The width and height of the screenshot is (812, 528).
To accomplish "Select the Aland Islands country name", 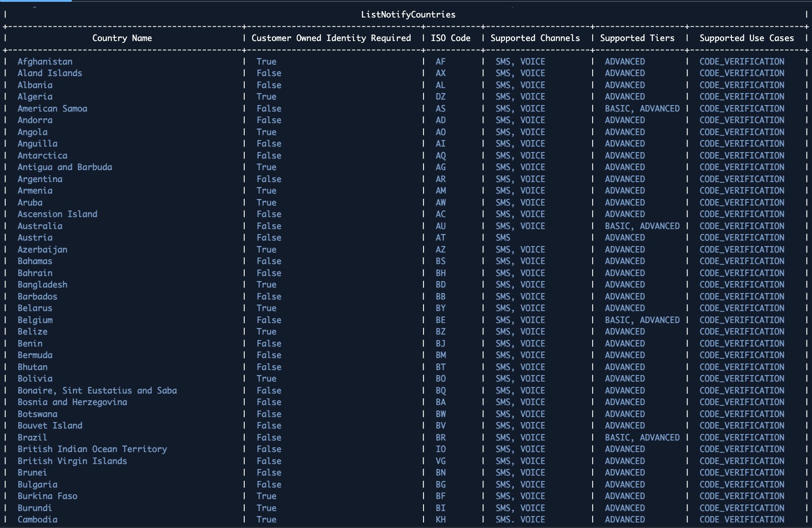I will (50, 73).
